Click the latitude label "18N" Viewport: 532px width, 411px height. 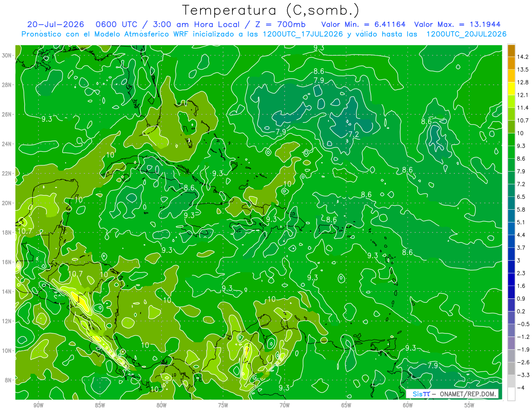click(7, 232)
